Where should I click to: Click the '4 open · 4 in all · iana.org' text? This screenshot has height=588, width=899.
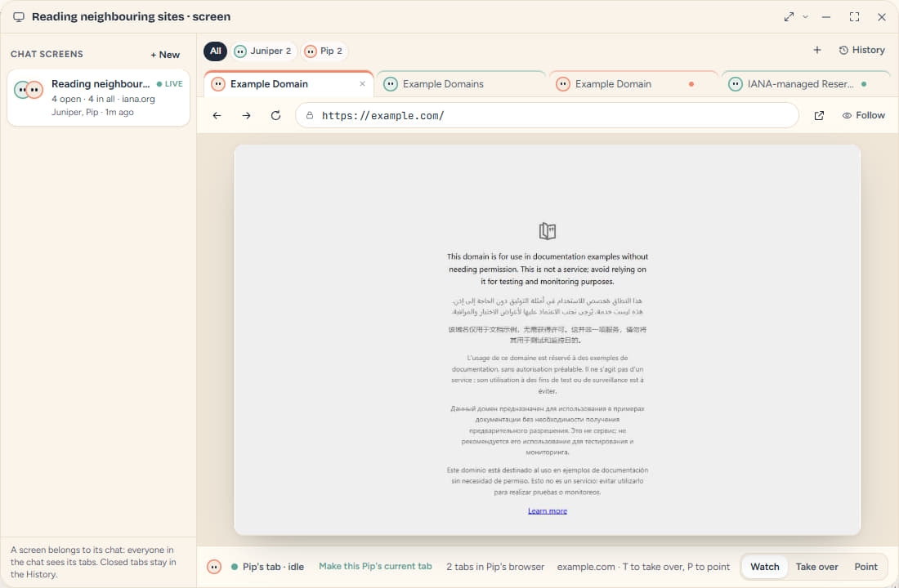[103, 99]
